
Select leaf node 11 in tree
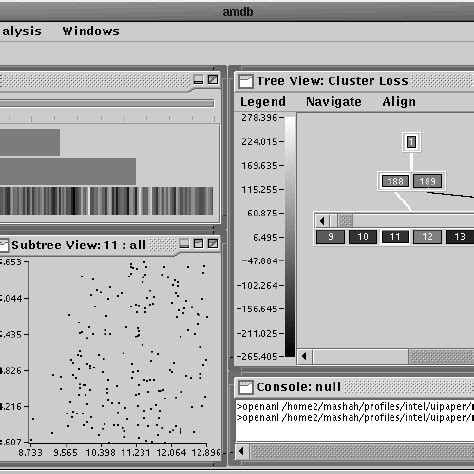coord(395,237)
